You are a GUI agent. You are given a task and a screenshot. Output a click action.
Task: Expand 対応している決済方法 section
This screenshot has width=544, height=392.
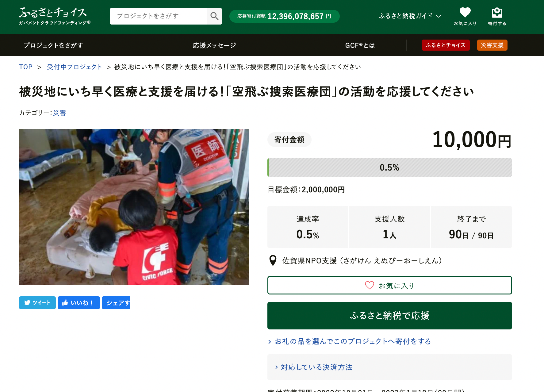click(x=390, y=367)
